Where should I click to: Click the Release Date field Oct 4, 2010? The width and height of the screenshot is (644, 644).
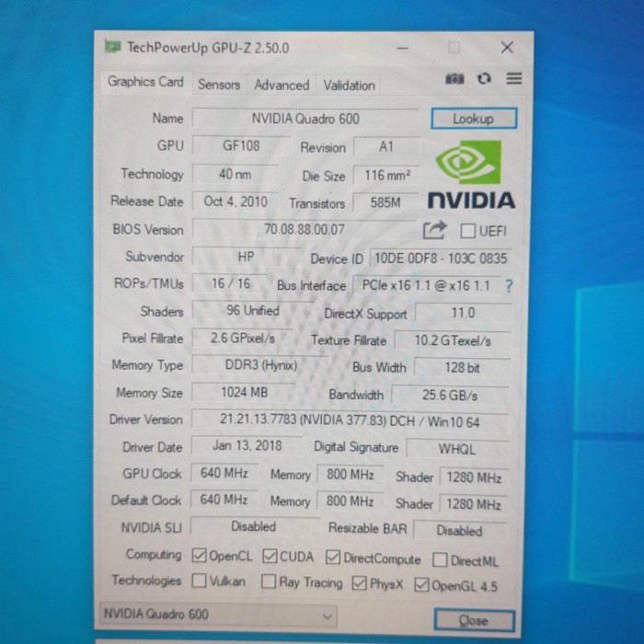[x=236, y=201]
